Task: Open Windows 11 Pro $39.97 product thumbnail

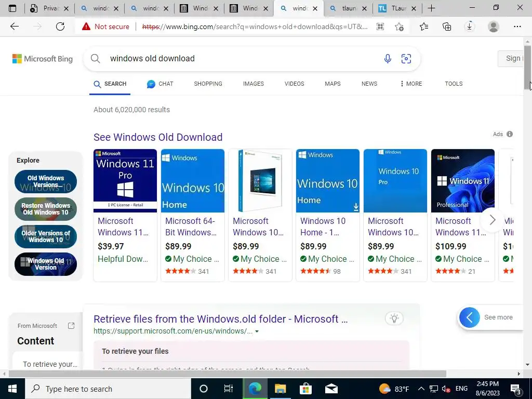Action: click(x=125, y=181)
